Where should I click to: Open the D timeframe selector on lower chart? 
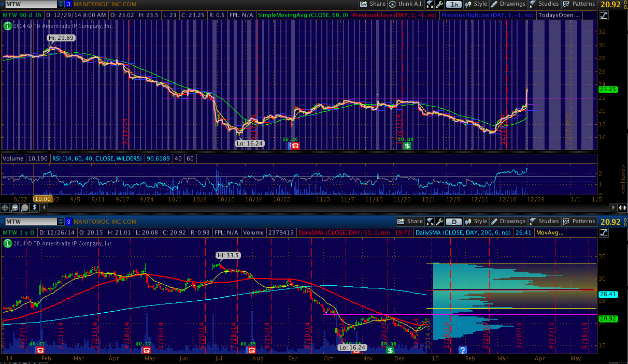454,222
